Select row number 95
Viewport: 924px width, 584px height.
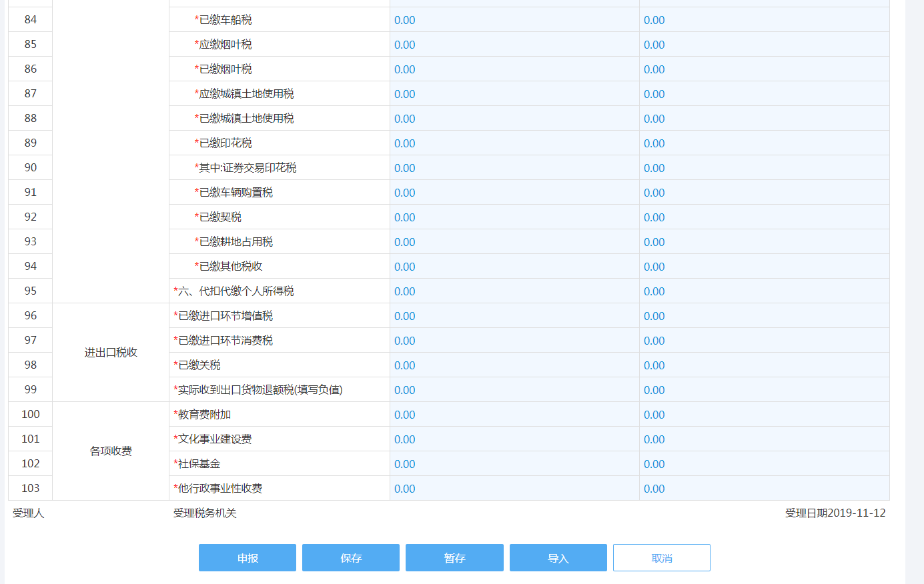tap(31, 291)
